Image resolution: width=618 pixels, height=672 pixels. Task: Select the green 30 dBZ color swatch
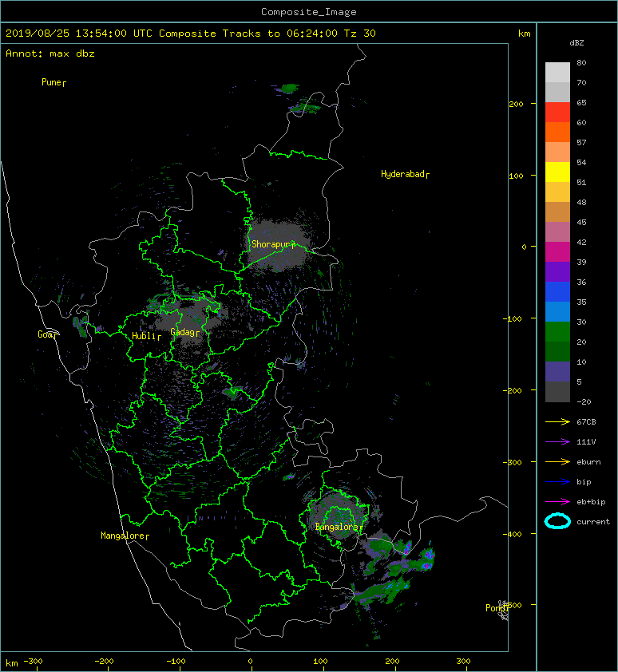coord(557,331)
